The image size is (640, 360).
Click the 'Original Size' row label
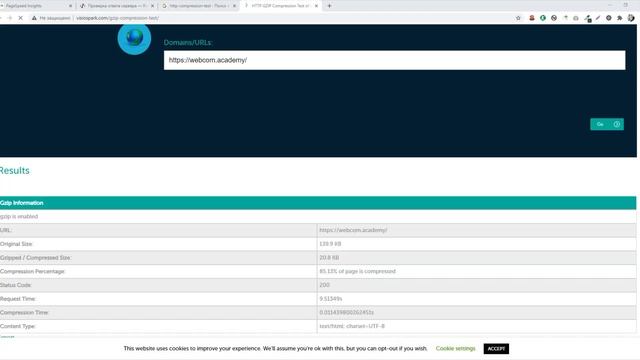click(16, 244)
